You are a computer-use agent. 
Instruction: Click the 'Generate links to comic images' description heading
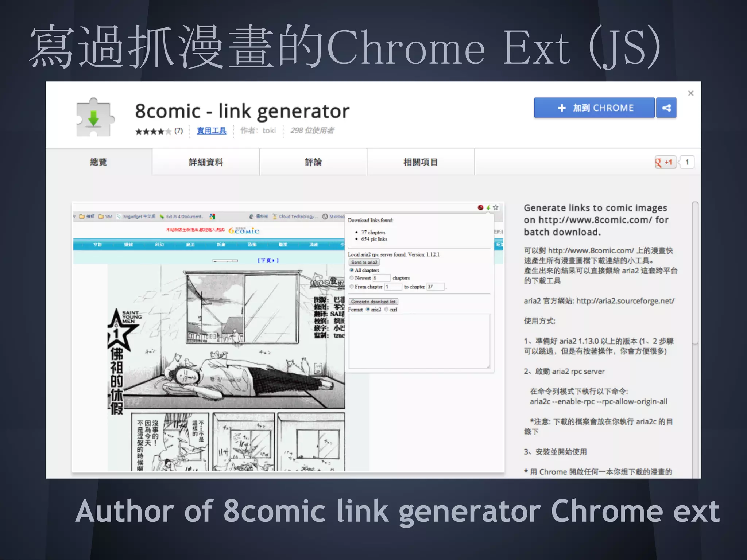(596, 220)
